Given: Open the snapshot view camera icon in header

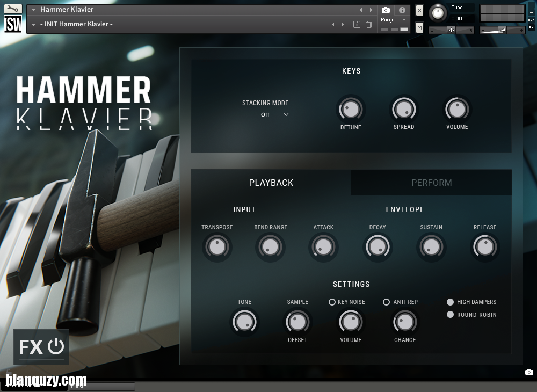Looking at the screenshot, I should click(x=386, y=10).
